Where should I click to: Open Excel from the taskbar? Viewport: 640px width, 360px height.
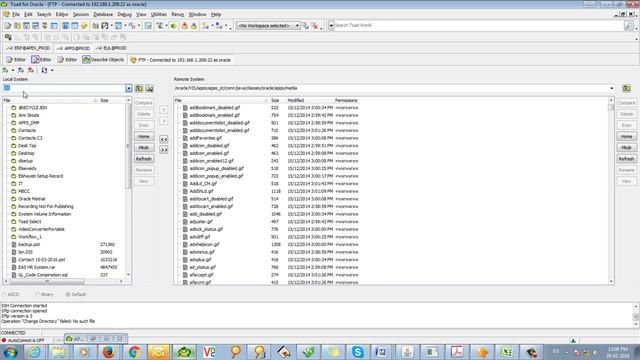[507, 352]
